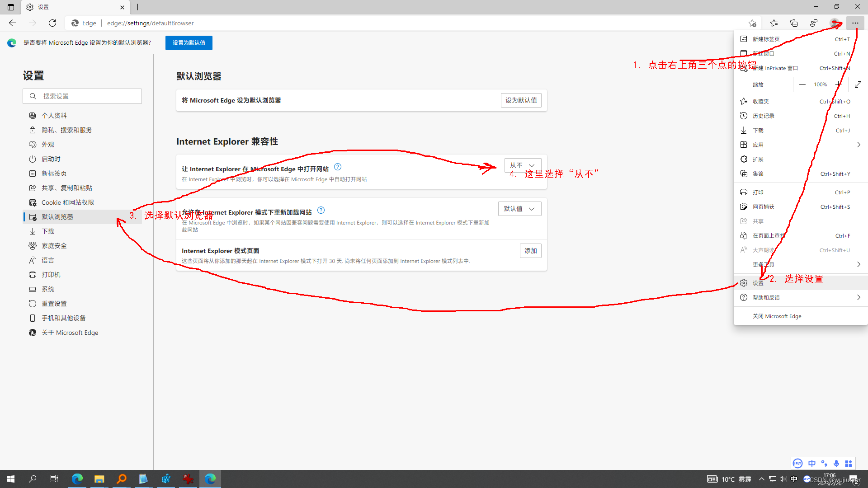Select 新建 InPrivate 窗口 menu item

pyautogui.click(x=801, y=68)
